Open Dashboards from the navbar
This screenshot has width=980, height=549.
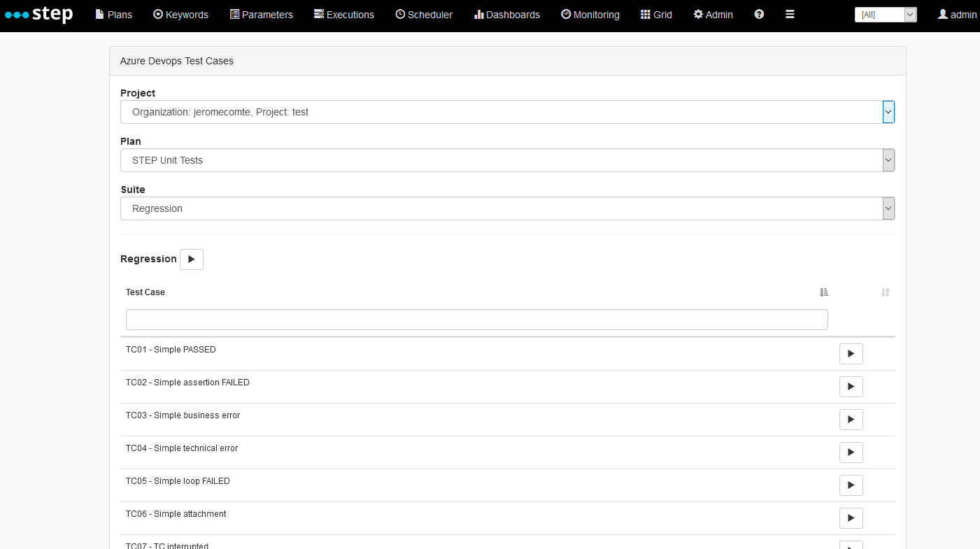point(506,14)
